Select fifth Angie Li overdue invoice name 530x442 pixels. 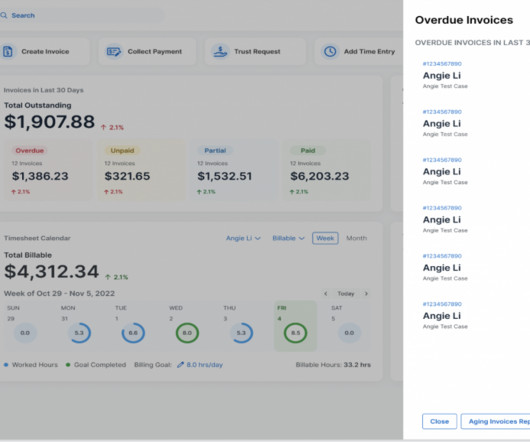[442, 267]
